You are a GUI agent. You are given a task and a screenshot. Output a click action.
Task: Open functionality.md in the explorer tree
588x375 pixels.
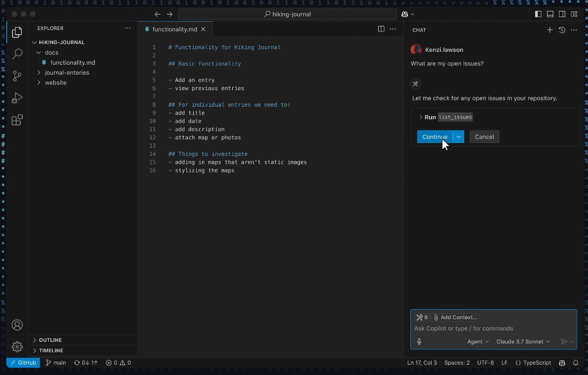pos(73,63)
